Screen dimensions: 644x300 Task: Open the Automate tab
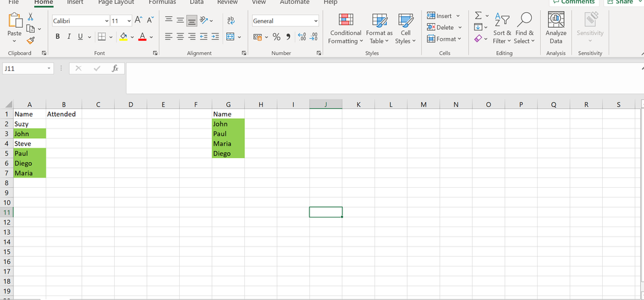pyautogui.click(x=295, y=2)
